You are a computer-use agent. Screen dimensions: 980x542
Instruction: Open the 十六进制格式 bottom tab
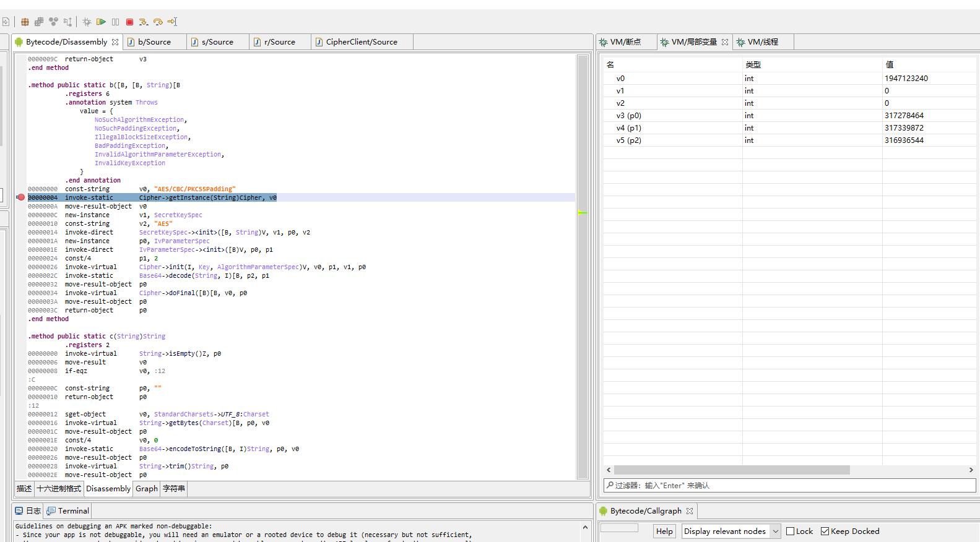(59, 489)
